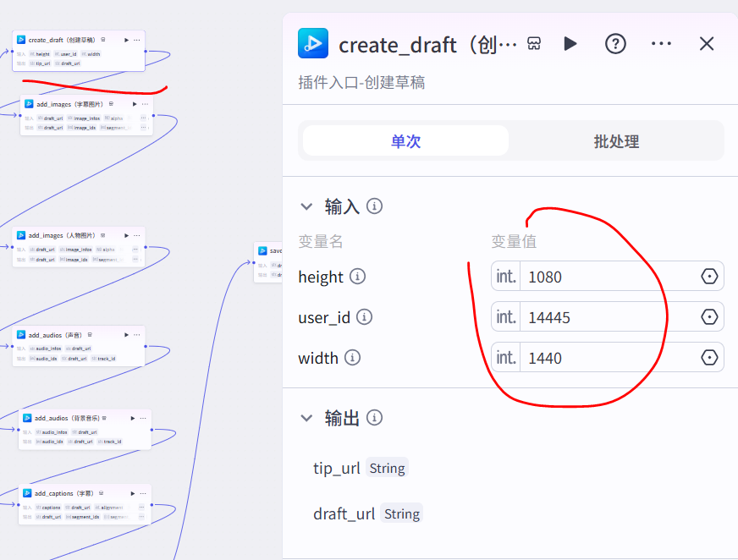738x560 pixels.
Task: Click expression hexagon icon beside width value
Action: click(710, 357)
